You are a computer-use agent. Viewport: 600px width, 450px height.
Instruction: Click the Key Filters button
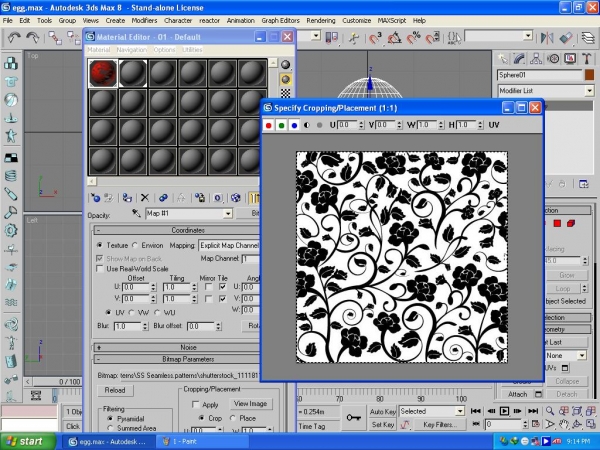[440, 424]
